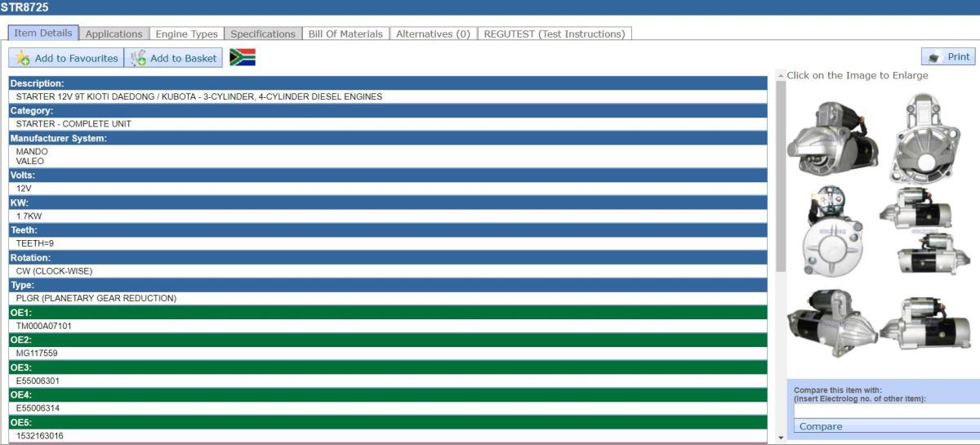Viewport: 980px width, 445px height.
Task: Enlarge the bottom-left black starter image
Action: [833, 322]
